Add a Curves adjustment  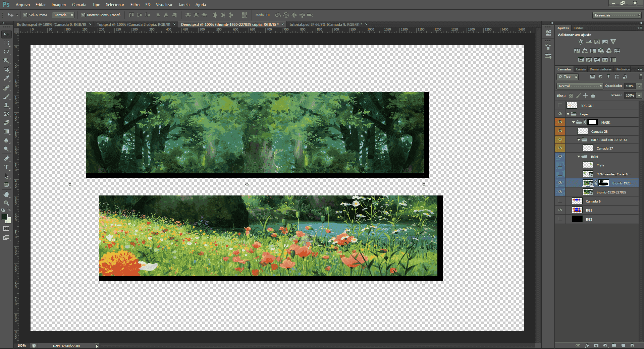(597, 42)
